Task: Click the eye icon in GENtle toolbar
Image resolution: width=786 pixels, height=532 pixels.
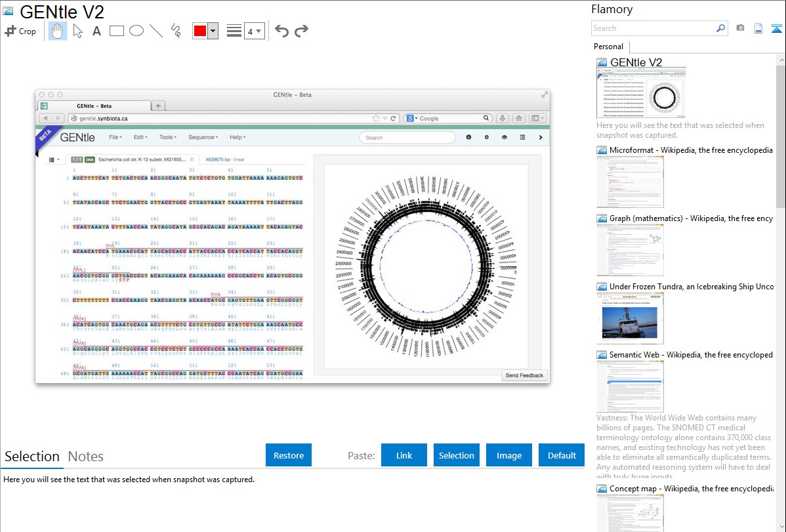Action: tap(505, 137)
